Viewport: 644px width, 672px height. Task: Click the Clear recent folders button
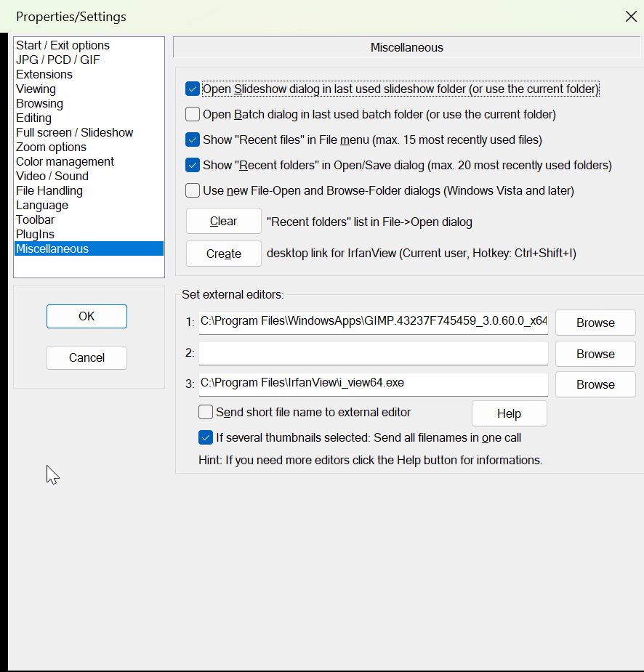pos(223,222)
